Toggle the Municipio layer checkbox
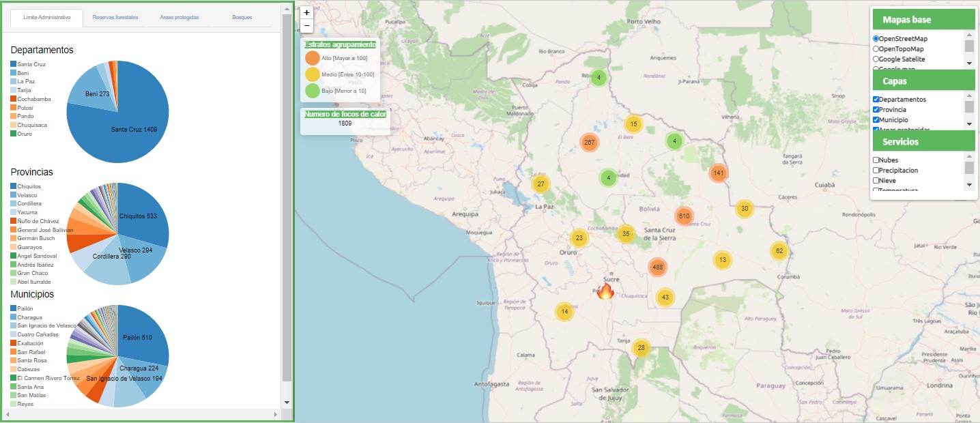980x423 pixels. click(x=876, y=120)
